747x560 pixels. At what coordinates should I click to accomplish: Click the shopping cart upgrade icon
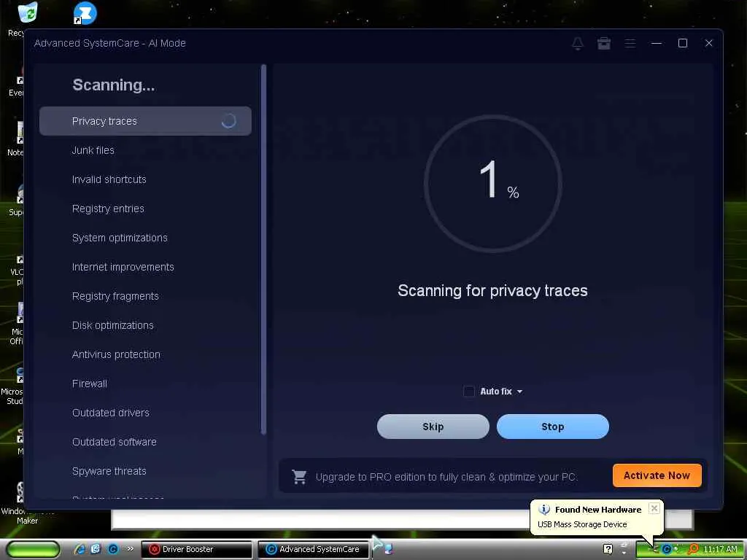(299, 477)
